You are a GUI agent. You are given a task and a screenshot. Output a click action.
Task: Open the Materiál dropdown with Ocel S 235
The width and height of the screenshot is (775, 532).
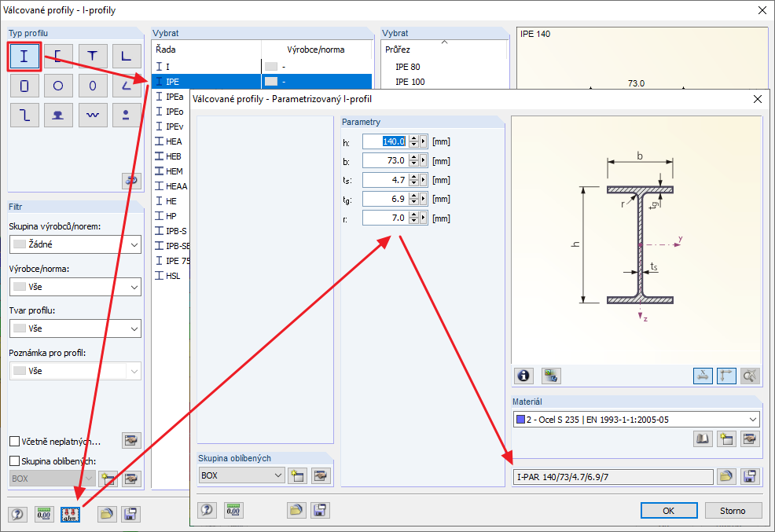[x=637, y=420]
